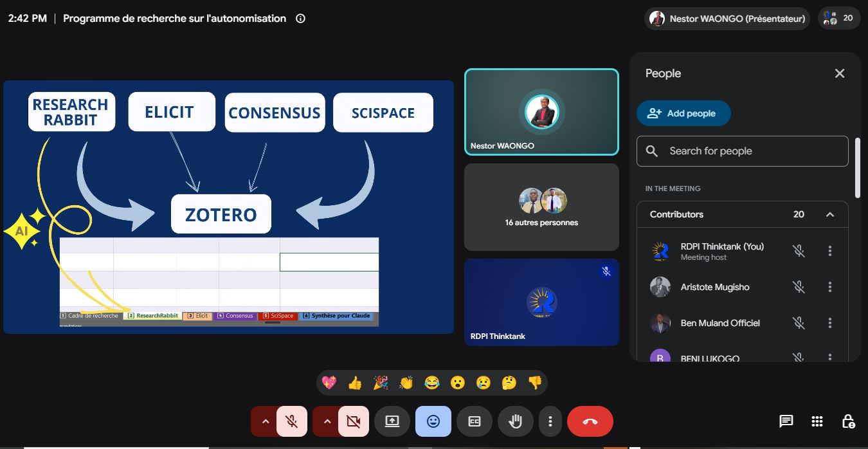Screen dimensions: 868x449
Task: Open more options three-dot menu
Action: 550,421
